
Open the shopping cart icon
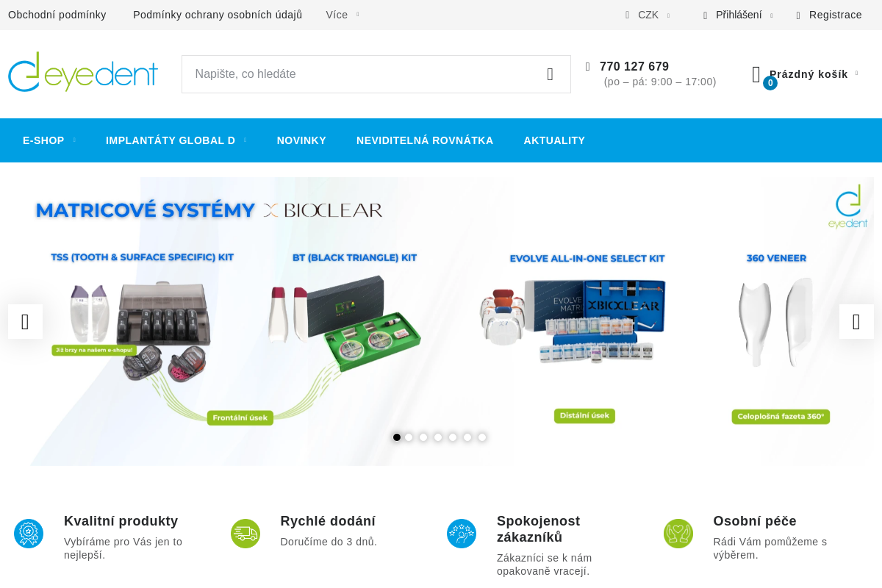(757, 75)
